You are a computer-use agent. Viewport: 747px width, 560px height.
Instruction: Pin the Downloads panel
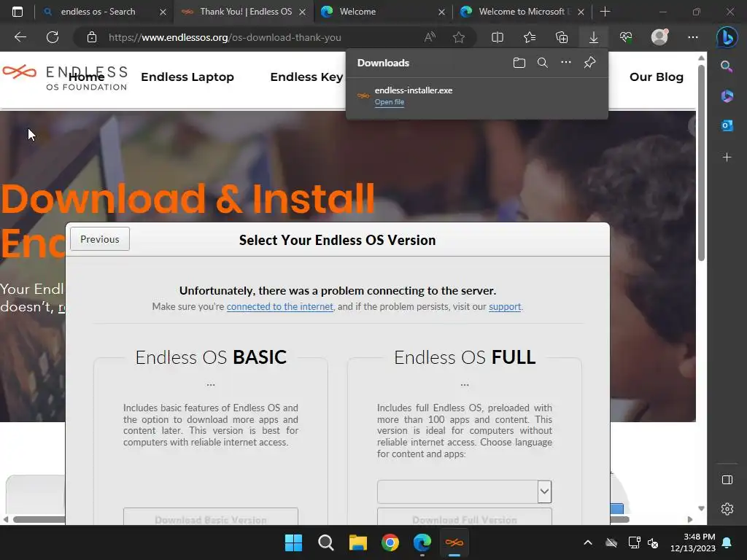pyautogui.click(x=589, y=63)
